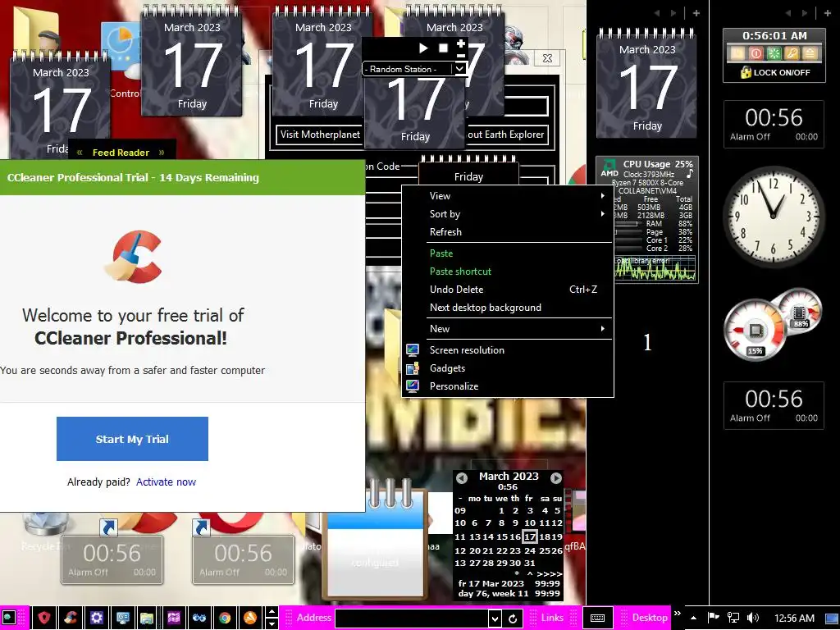Click in the taskbar Address field
This screenshot has width=840, height=630.
pyautogui.click(x=412, y=619)
